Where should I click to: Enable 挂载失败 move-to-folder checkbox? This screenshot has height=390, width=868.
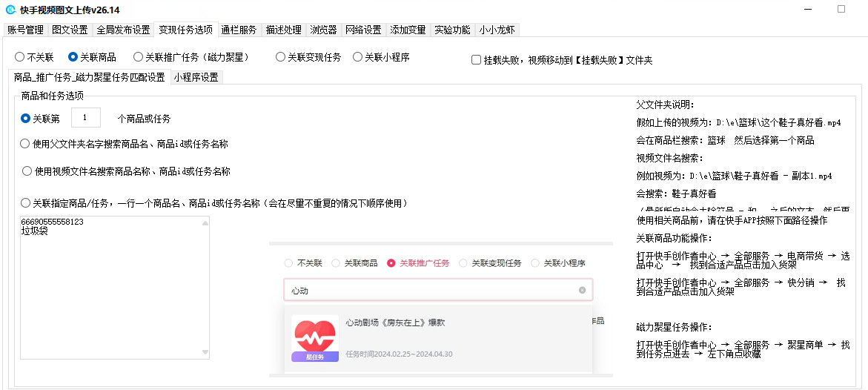pyautogui.click(x=476, y=60)
